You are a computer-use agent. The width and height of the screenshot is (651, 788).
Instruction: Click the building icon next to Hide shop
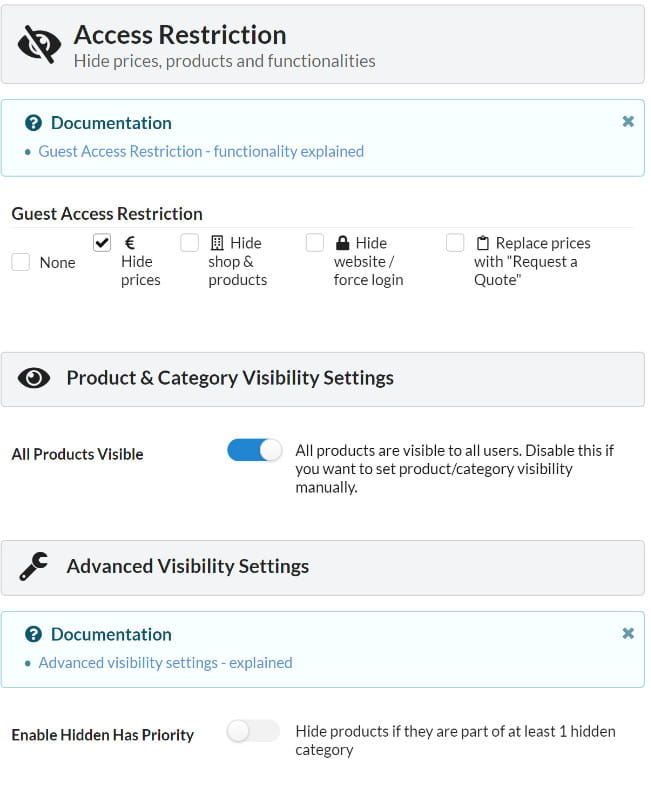[x=217, y=243]
